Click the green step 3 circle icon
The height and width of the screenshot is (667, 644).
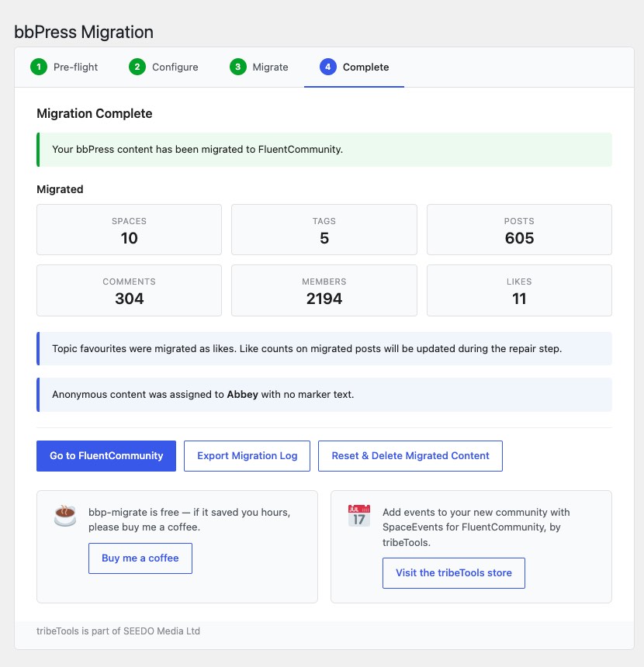click(238, 67)
